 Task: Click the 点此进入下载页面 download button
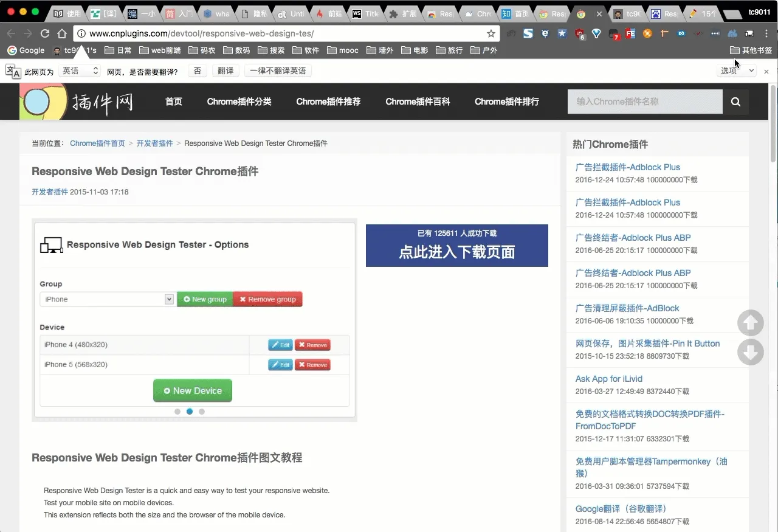pyautogui.click(x=456, y=246)
